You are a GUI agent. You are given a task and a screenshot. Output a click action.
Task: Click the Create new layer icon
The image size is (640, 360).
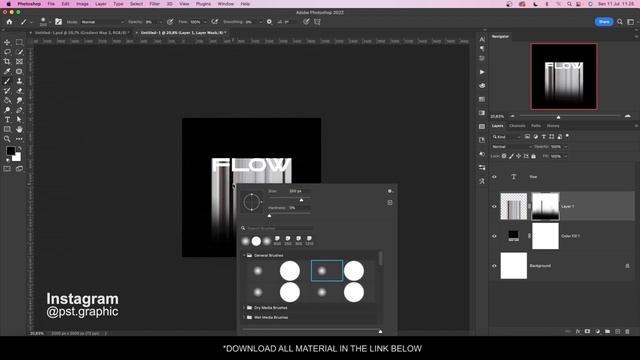coord(617,331)
